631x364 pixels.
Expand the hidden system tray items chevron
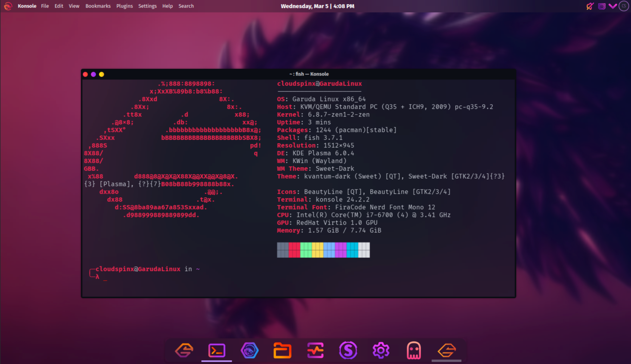613,6
